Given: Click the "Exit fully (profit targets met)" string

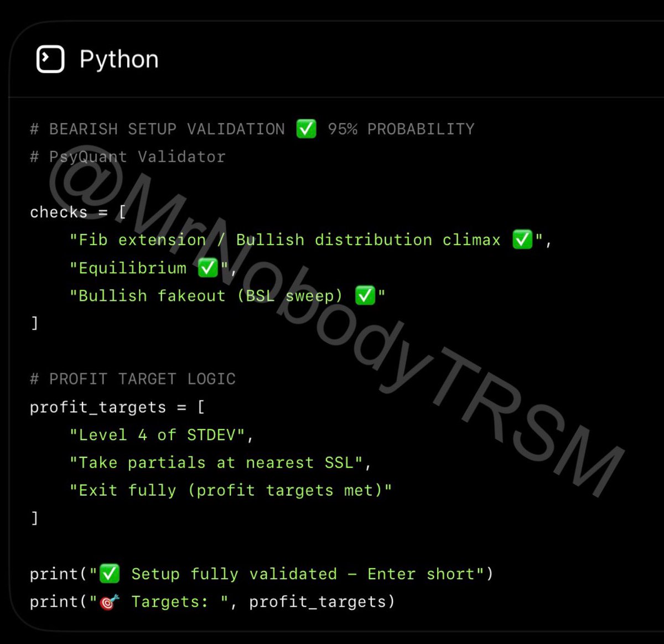Looking at the screenshot, I should (231, 491).
